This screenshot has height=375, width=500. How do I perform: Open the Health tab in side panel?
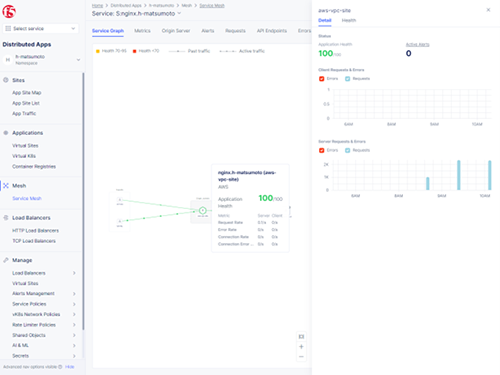pos(349,20)
